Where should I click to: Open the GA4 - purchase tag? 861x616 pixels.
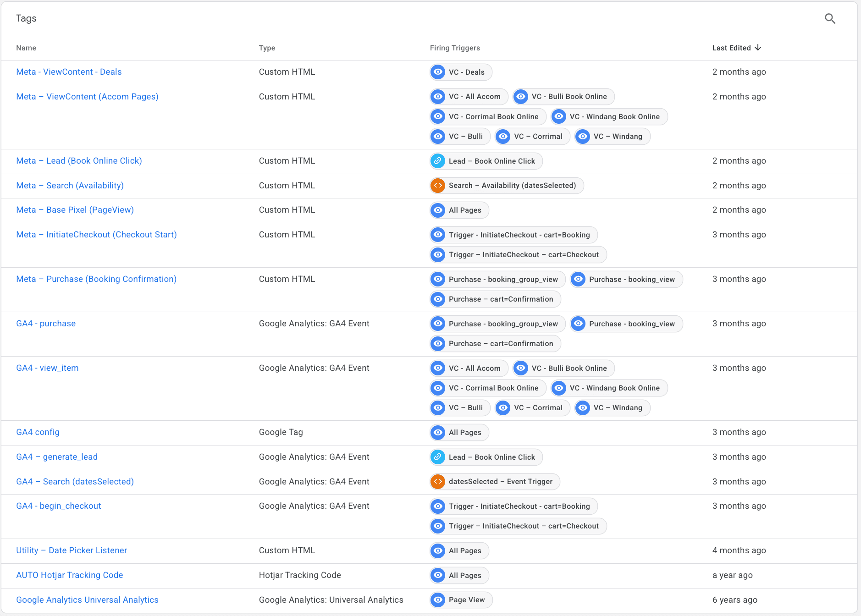(x=46, y=324)
